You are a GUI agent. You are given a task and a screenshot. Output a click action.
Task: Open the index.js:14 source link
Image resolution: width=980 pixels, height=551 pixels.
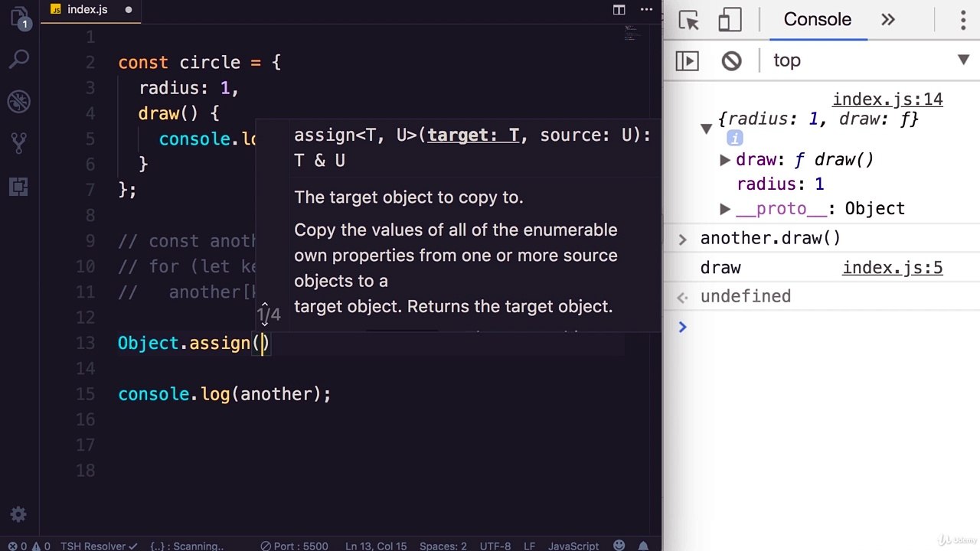pos(887,99)
